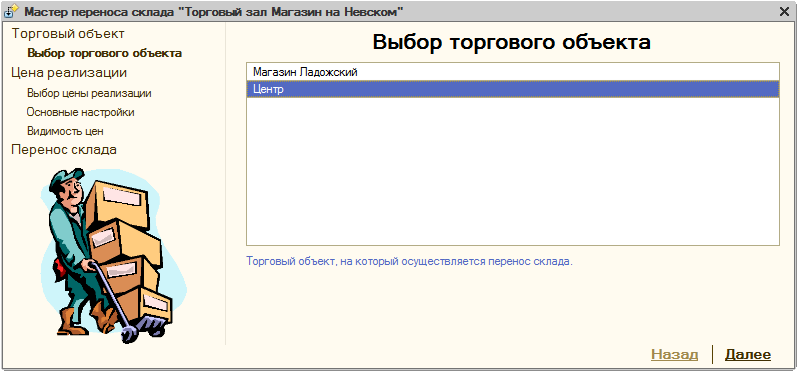Click the window title bar text
797x371 pixels.
210,12
